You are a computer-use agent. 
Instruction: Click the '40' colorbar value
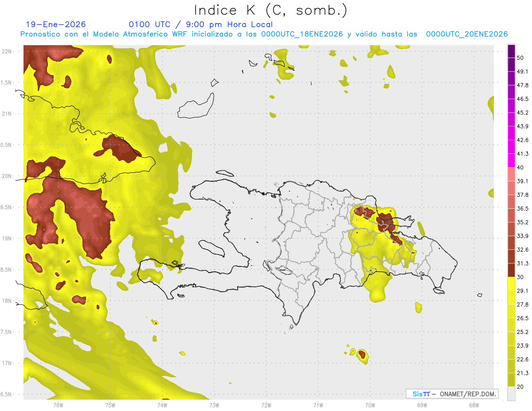coord(520,168)
